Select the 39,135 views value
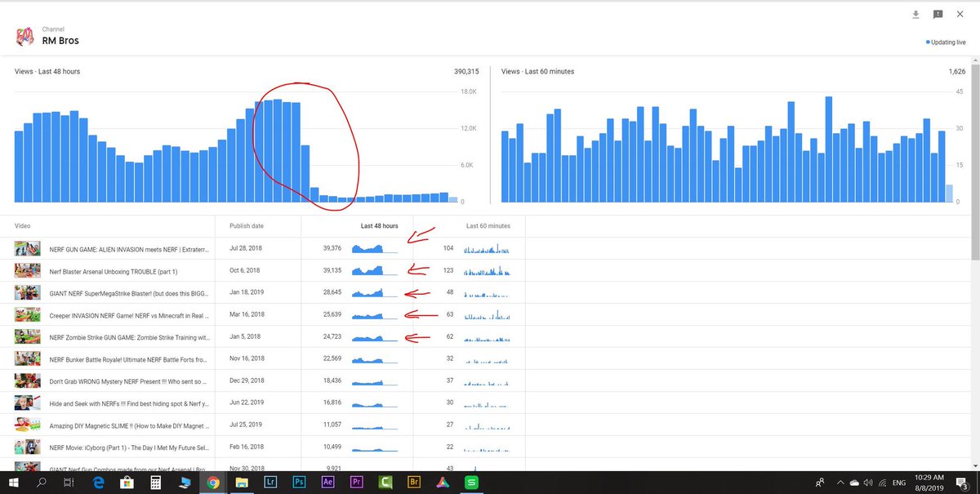This screenshot has height=494, width=980. 332,270
